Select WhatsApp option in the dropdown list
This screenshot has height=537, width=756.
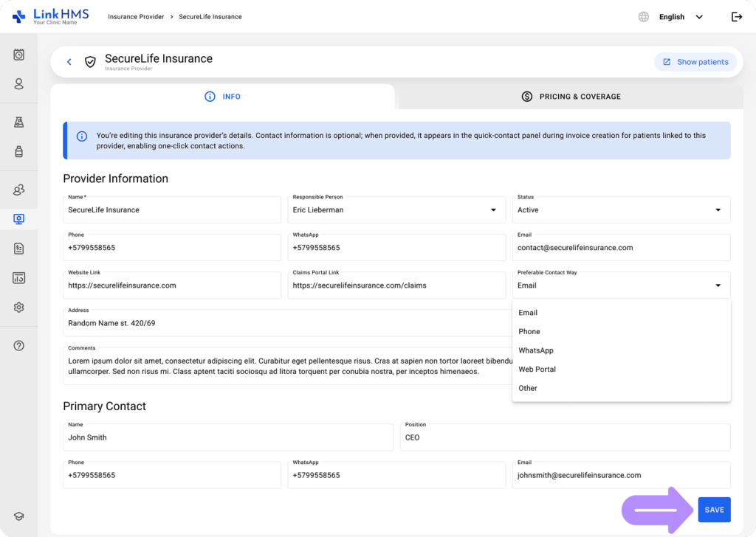[621, 350]
